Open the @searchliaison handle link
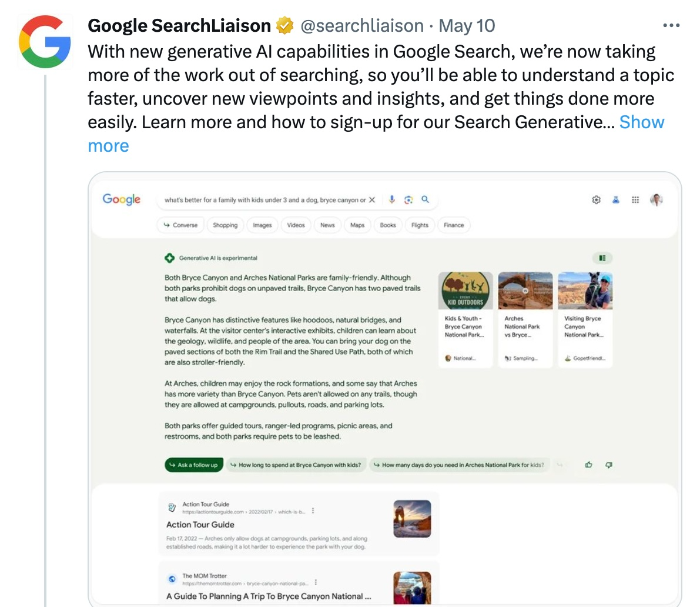This screenshot has width=700, height=607. pyautogui.click(x=362, y=26)
